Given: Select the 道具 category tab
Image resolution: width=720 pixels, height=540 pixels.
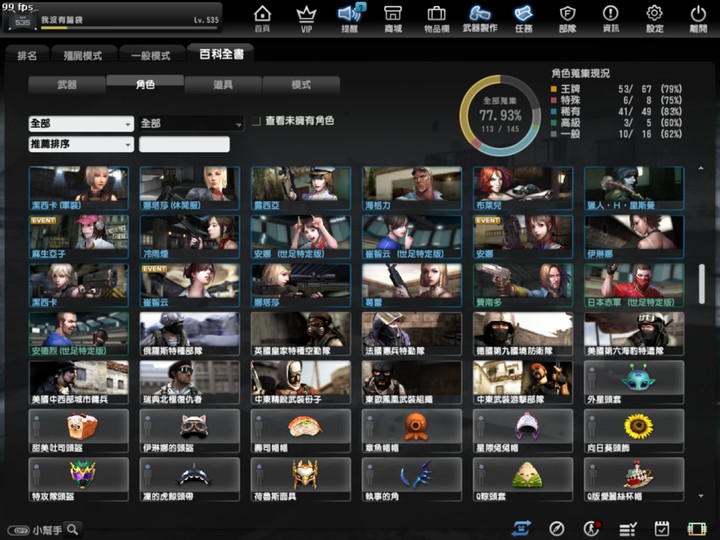Looking at the screenshot, I should click(x=222, y=85).
